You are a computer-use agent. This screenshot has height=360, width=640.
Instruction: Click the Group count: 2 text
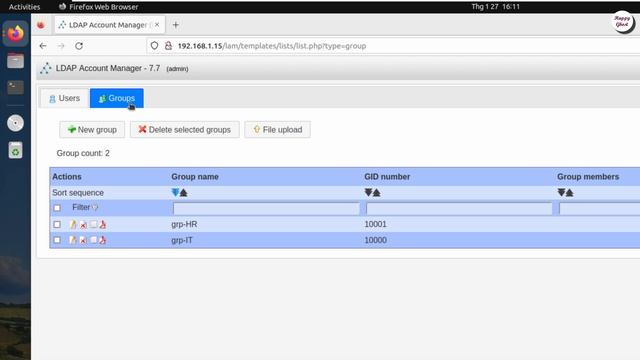pyautogui.click(x=83, y=153)
